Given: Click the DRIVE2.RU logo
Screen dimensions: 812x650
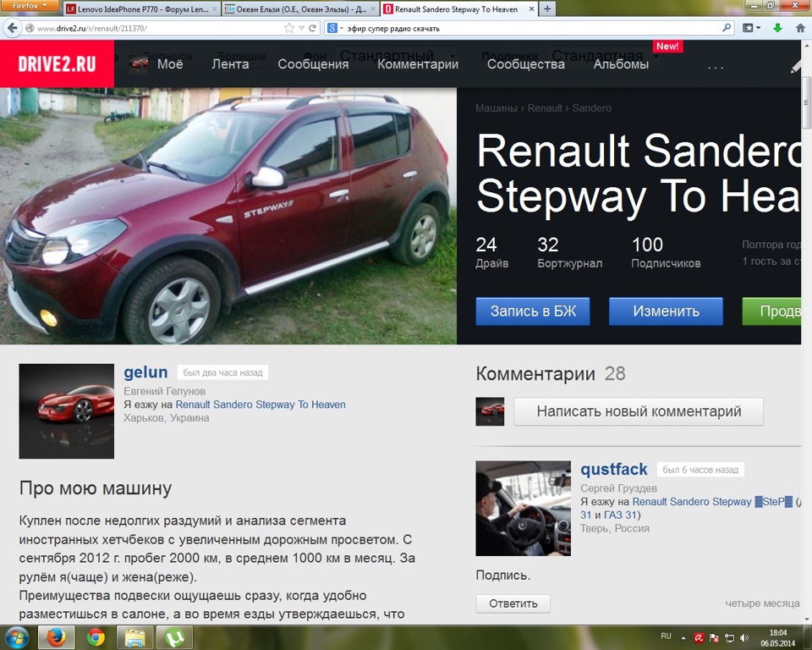Looking at the screenshot, I should pyautogui.click(x=57, y=63).
